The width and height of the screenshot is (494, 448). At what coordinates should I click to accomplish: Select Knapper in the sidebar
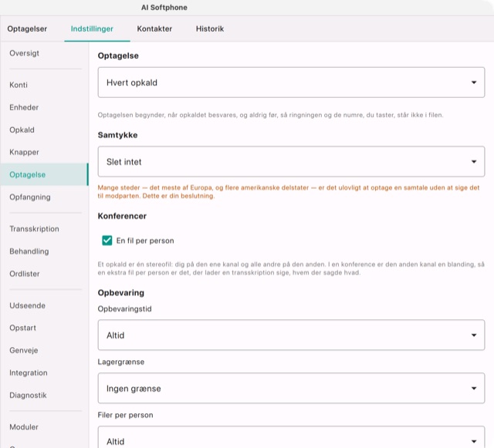[x=24, y=152]
